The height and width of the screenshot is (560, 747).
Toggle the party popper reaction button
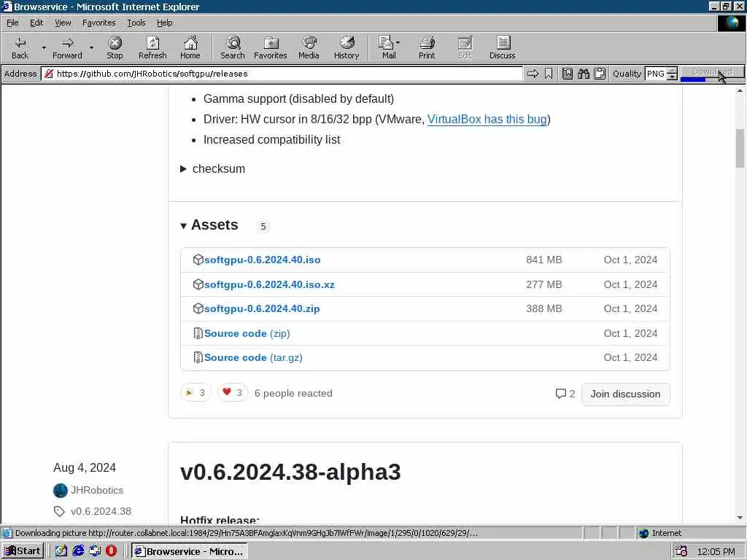coord(196,393)
